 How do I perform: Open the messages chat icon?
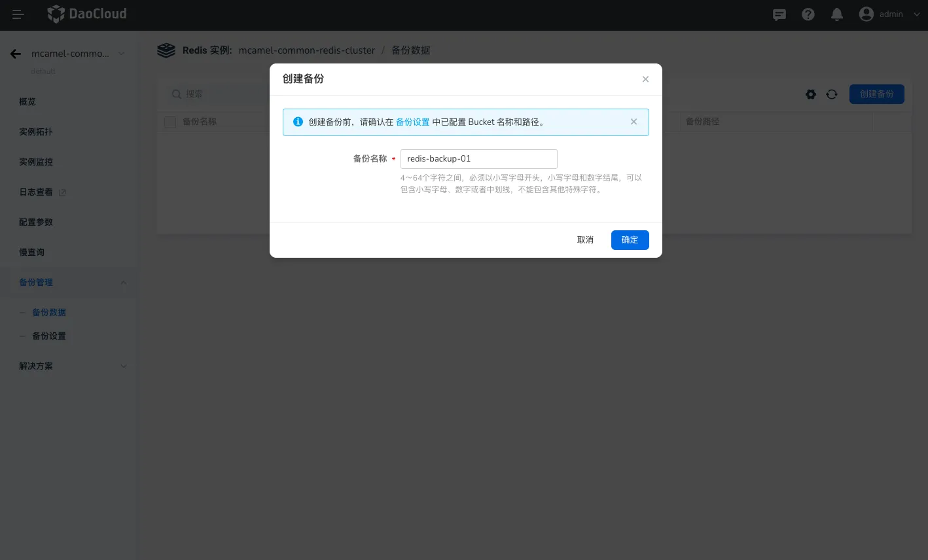779,14
